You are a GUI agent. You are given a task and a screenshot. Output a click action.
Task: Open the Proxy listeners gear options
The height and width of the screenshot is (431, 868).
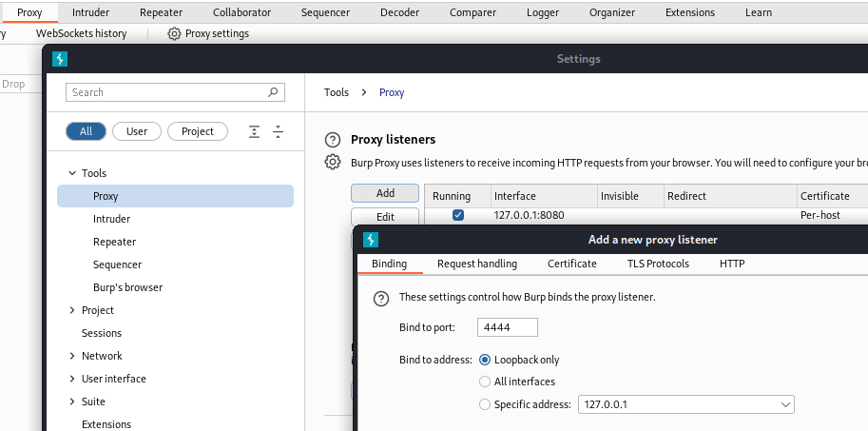332,163
